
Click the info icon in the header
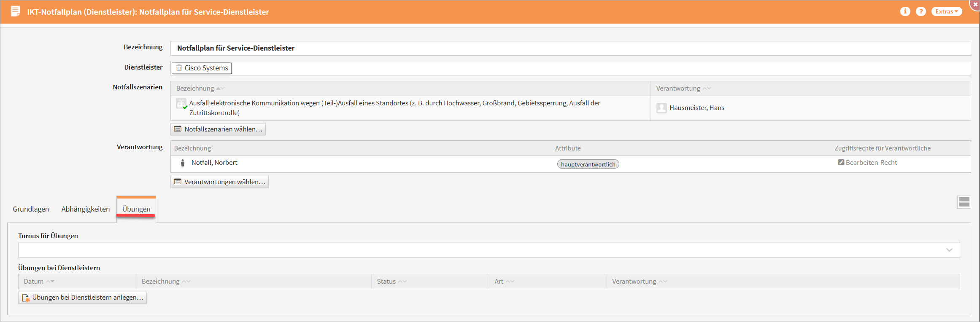pyautogui.click(x=905, y=11)
